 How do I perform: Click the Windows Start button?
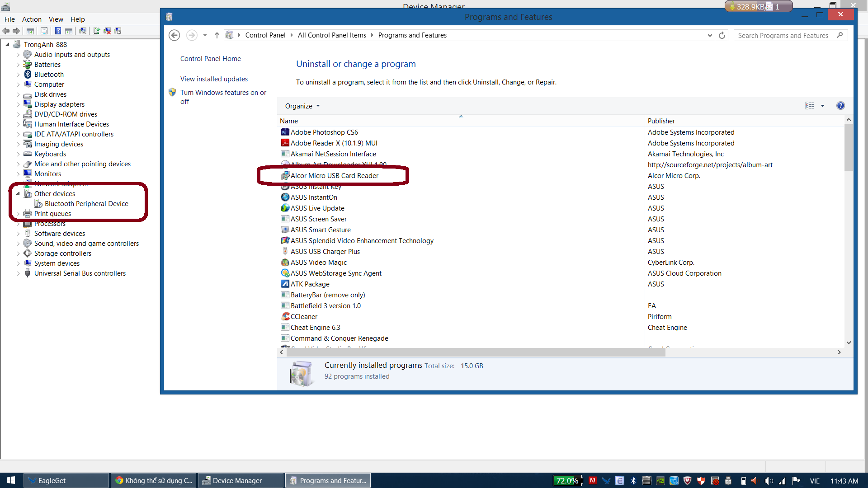(x=11, y=481)
